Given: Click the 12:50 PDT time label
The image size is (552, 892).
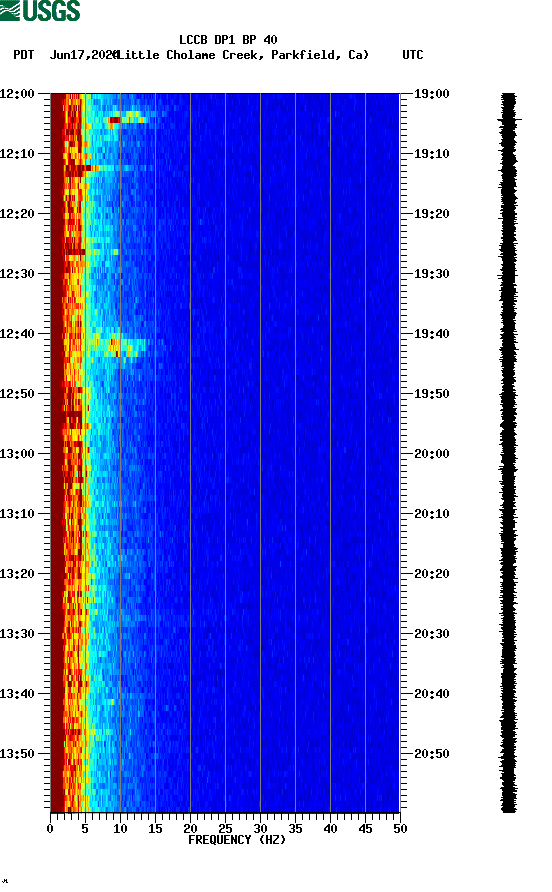Looking at the screenshot, I should [x=17, y=394].
